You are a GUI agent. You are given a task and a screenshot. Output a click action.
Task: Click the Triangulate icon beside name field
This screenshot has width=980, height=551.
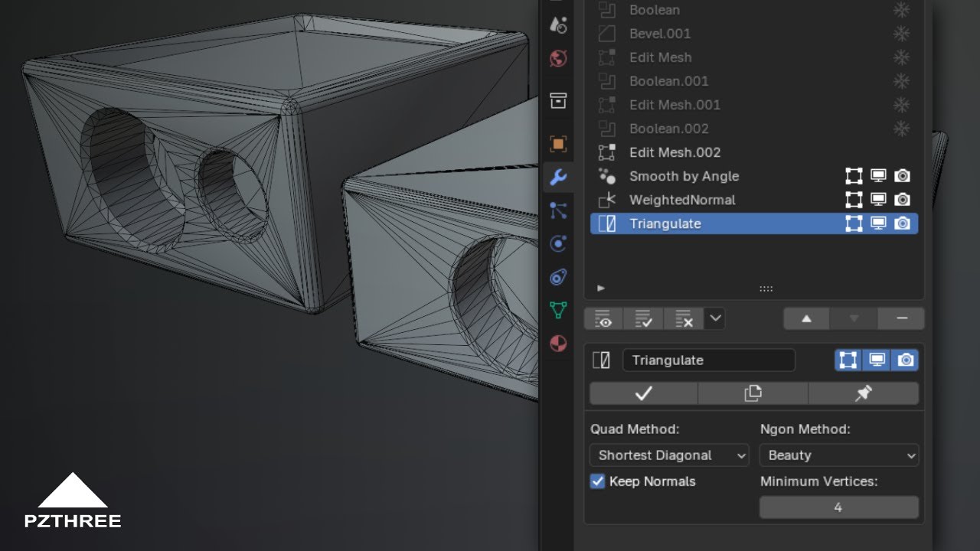click(x=602, y=360)
